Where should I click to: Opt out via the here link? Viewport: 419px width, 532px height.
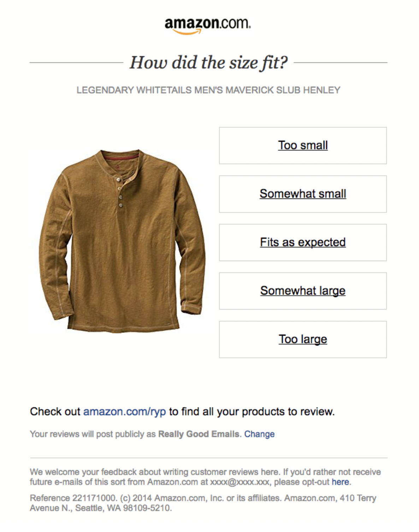(x=340, y=482)
